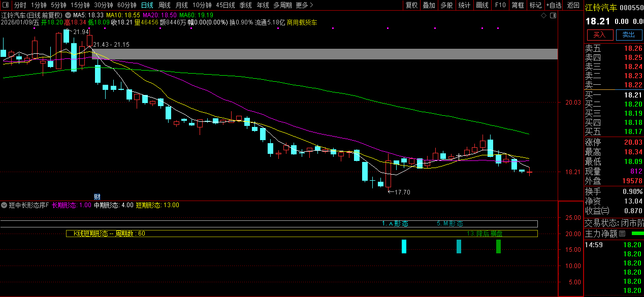
Task: Click the 买一 price 18.21
Action: tap(633, 95)
